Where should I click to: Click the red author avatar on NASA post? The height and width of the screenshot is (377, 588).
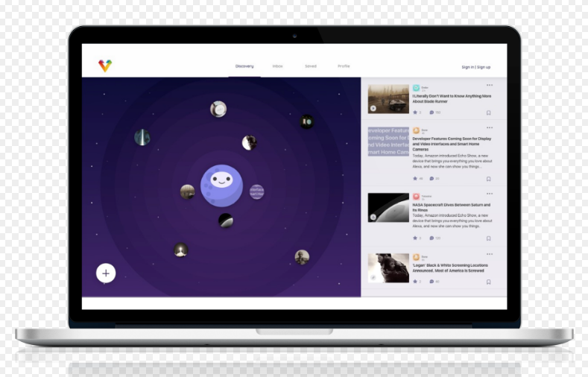(x=416, y=197)
